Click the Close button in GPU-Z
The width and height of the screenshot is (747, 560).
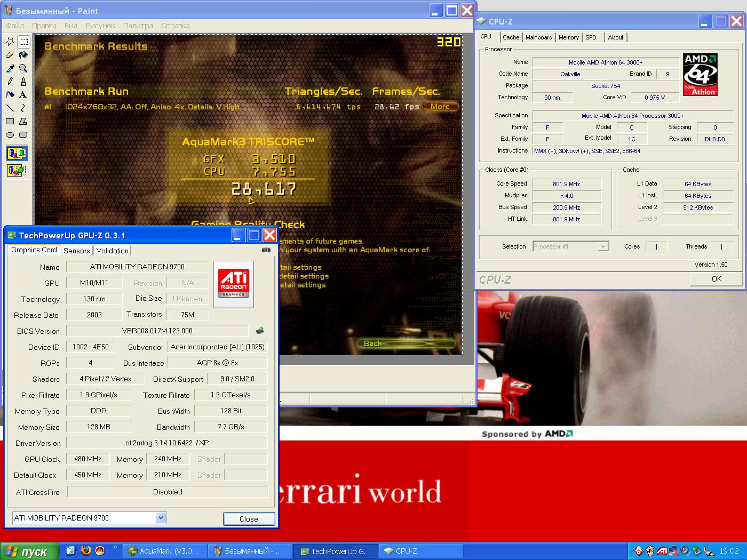click(x=249, y=518)
